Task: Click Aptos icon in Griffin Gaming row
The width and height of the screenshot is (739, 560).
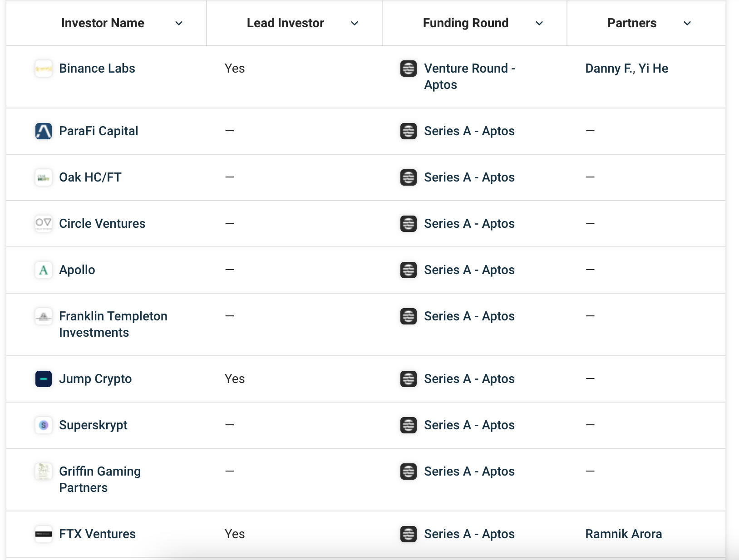Action: [409, 472]
